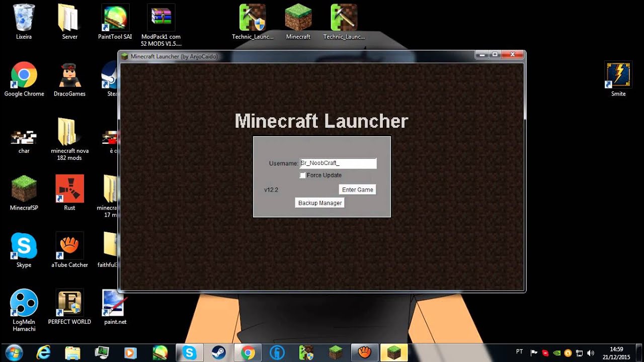Open aTube Catcher from the taskbar
The image size is (644, 362).
pos(364,353)
